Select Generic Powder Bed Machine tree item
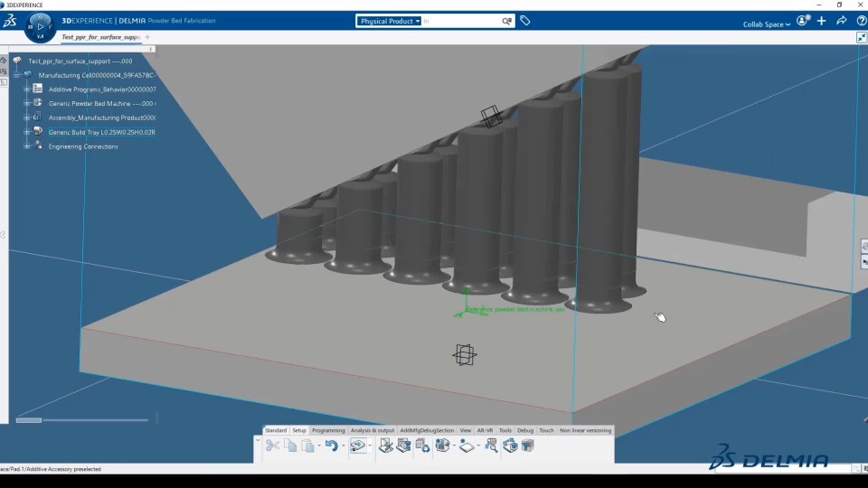Image resolution: width=868 pixels, height=488 pixels. coord(100,103)
